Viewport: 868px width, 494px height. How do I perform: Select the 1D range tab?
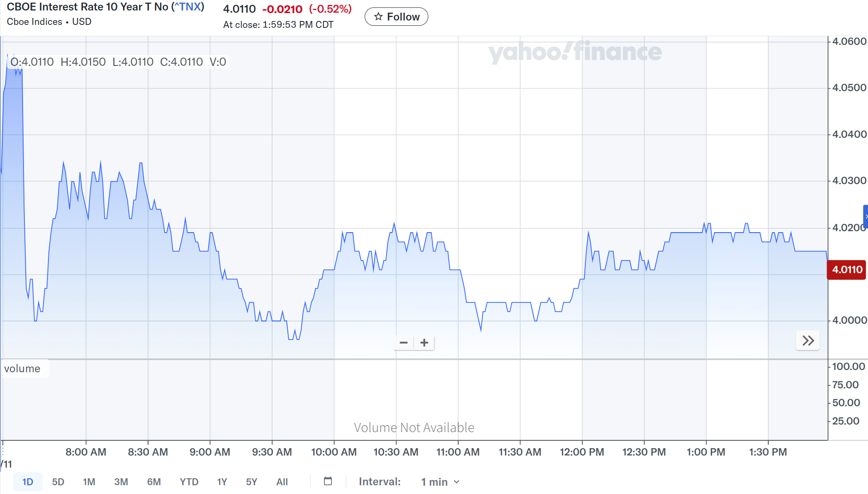tap(27, 482)
